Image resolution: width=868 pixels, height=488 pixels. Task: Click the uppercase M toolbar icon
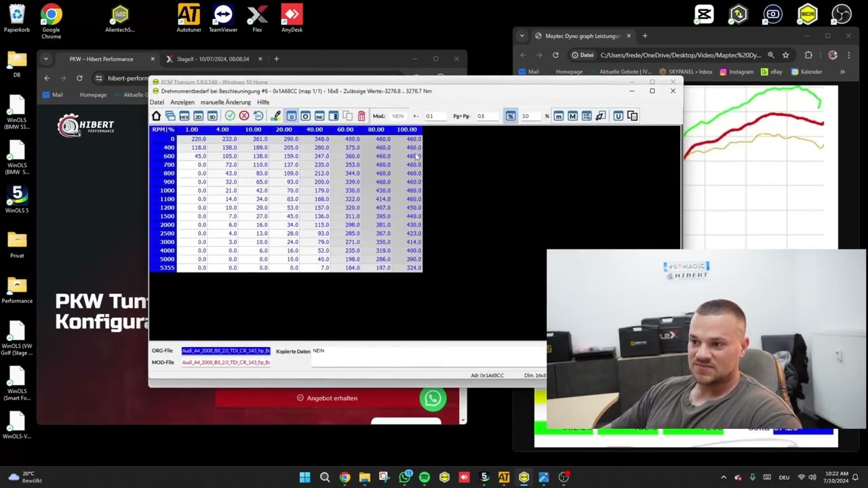(x=572, y=116)
